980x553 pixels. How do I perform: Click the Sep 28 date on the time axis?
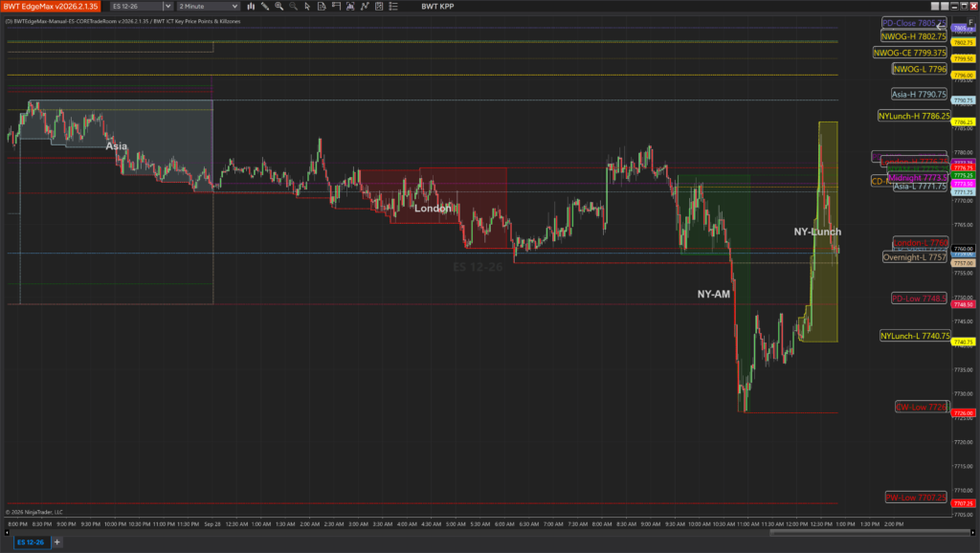click(212, 524)
